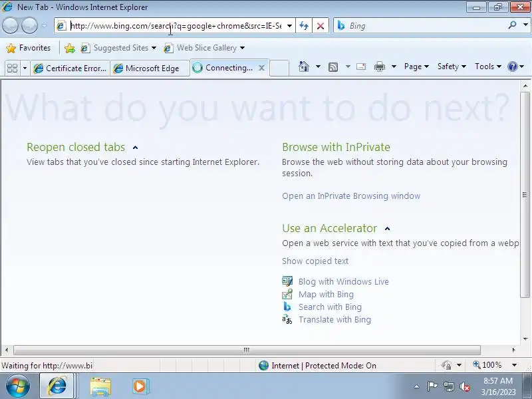Switch to the Certificate Error tab
The image size is (532, 399).
[x=70, y=68]
